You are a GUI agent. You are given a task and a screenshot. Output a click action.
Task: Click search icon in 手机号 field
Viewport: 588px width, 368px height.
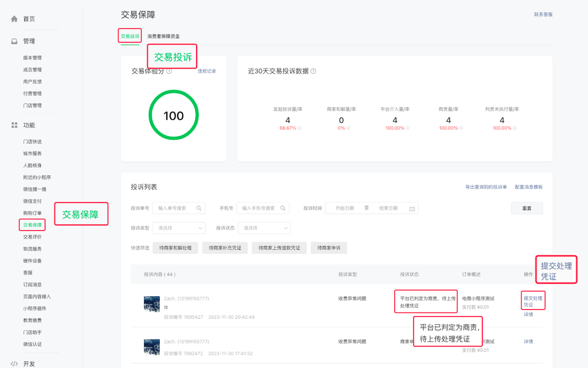pos(283,208)
